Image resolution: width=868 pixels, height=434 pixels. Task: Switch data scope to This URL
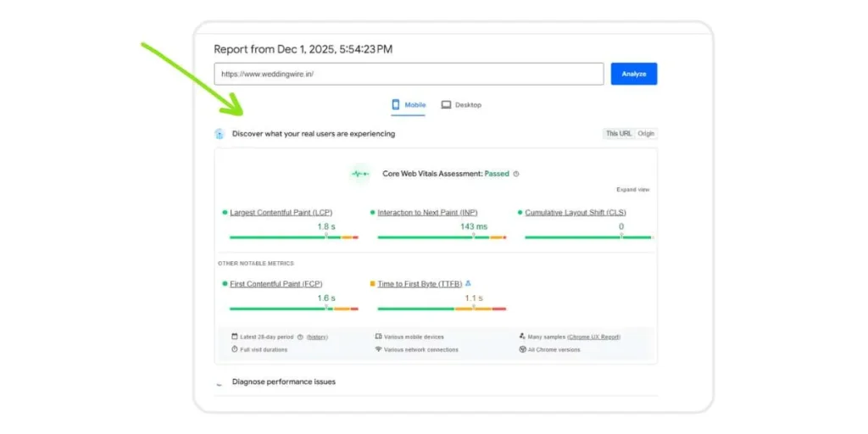click(618, 134)
